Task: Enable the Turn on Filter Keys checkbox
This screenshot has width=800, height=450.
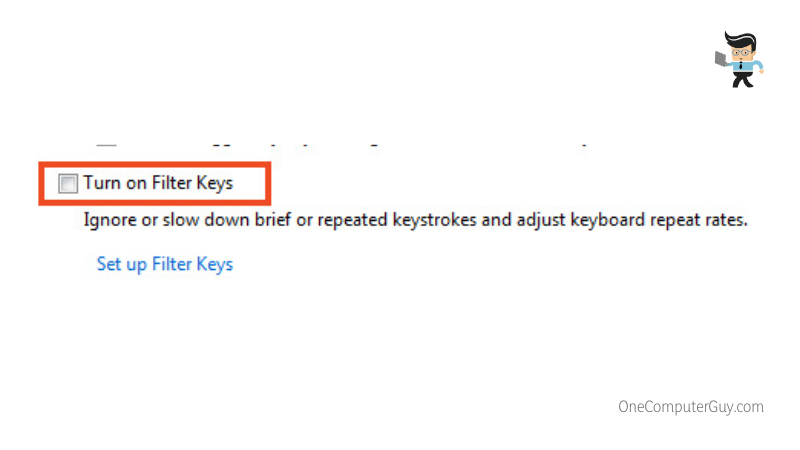Action: pos(68,184)
